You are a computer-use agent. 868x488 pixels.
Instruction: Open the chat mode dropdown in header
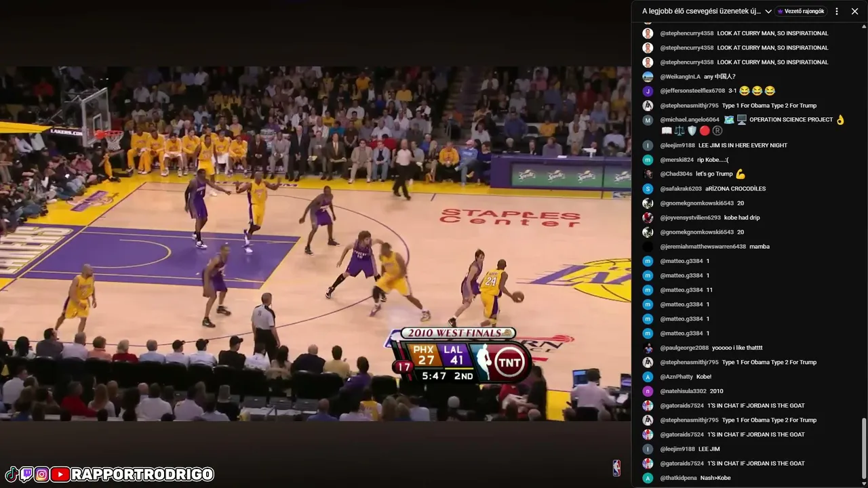point(707,11)
